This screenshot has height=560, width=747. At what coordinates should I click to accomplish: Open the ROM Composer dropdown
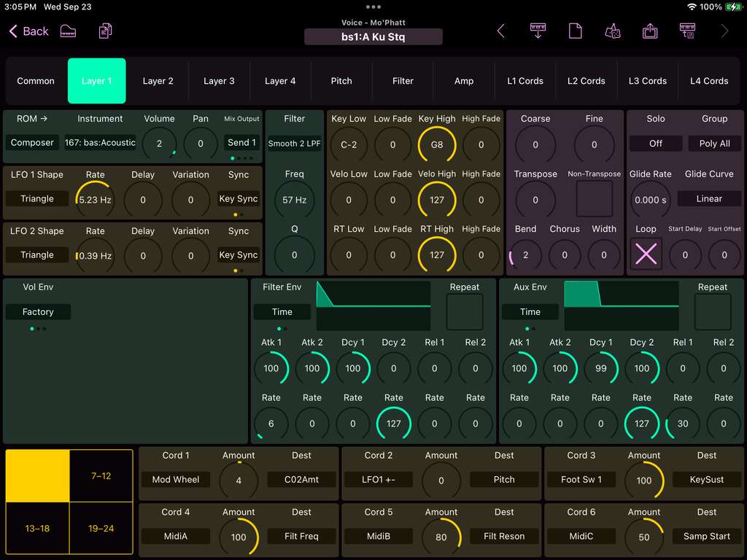coord(32,142)
